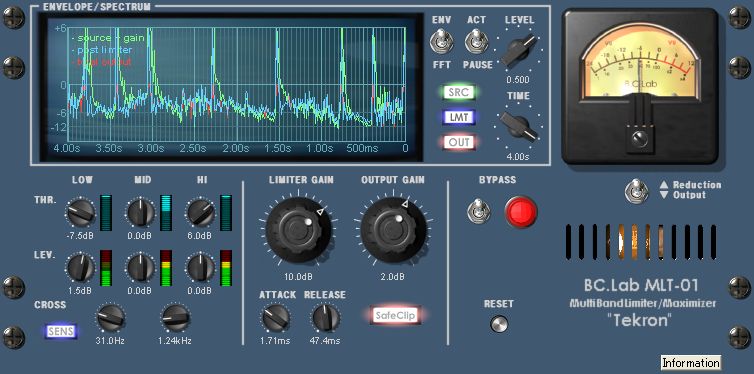Image resolution: width=754 pixels, height=374 pixels.
Task: Click the red bypass indicator lamp
Action: click(521, 212)
